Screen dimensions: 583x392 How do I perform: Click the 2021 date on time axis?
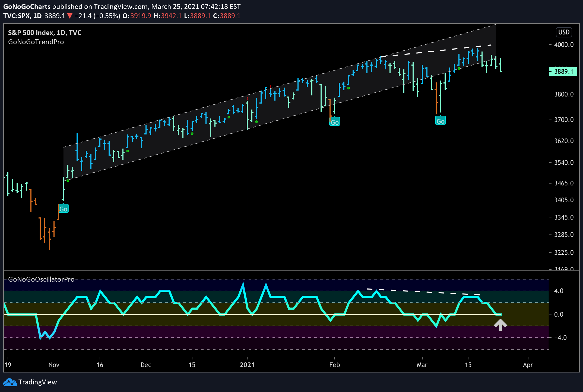tap(247, 365)
